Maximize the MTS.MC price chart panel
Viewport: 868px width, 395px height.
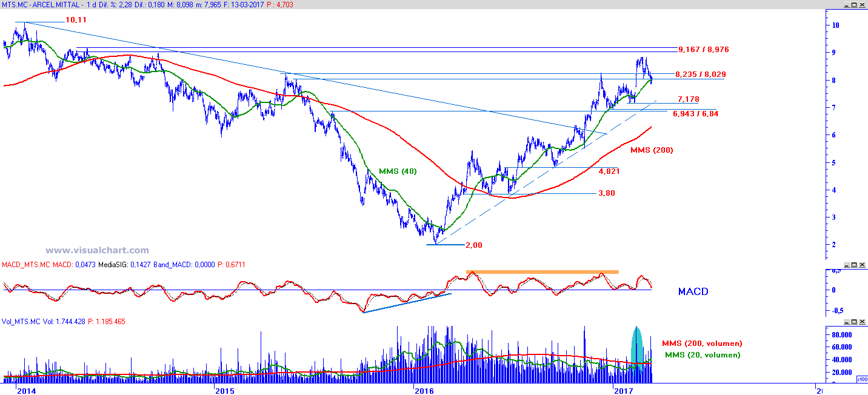click(855, 4)
